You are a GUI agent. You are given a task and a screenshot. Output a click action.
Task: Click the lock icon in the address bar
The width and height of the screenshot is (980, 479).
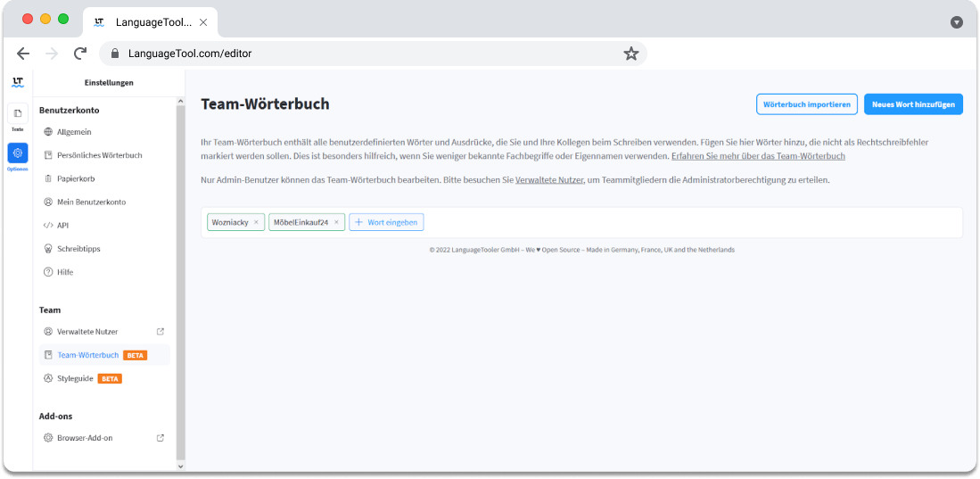[x=114, y=54]
